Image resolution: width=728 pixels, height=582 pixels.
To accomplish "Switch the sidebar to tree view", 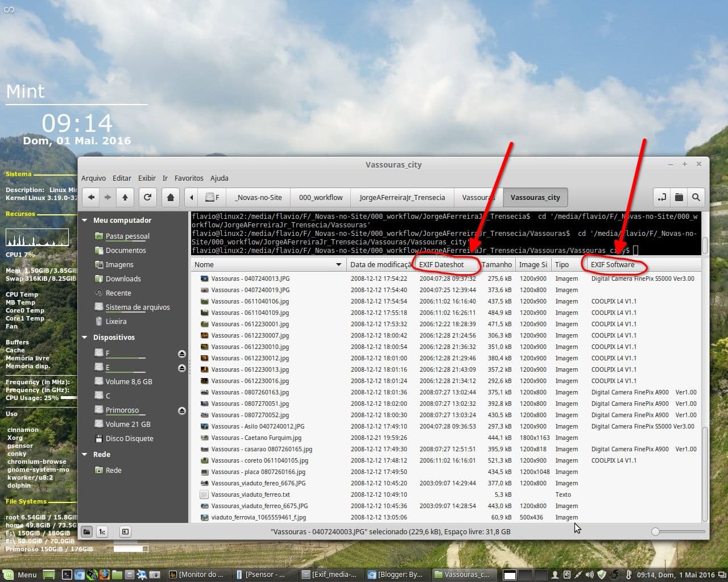I will point(102,531).
